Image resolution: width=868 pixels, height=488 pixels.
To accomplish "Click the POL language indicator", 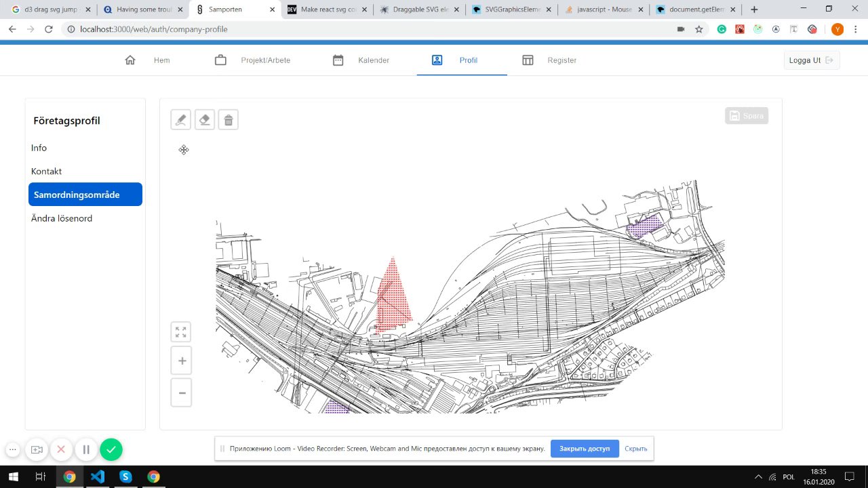I will tap(789, 477).
